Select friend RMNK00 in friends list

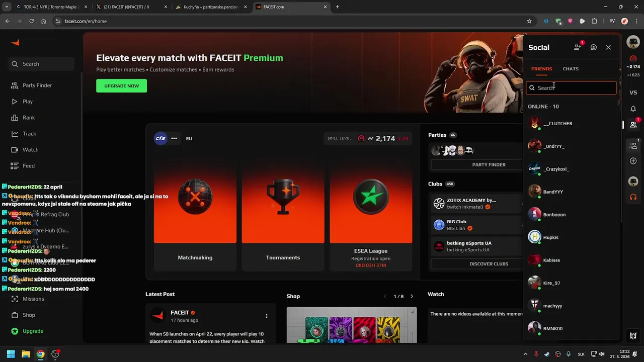tap(571, 329)
